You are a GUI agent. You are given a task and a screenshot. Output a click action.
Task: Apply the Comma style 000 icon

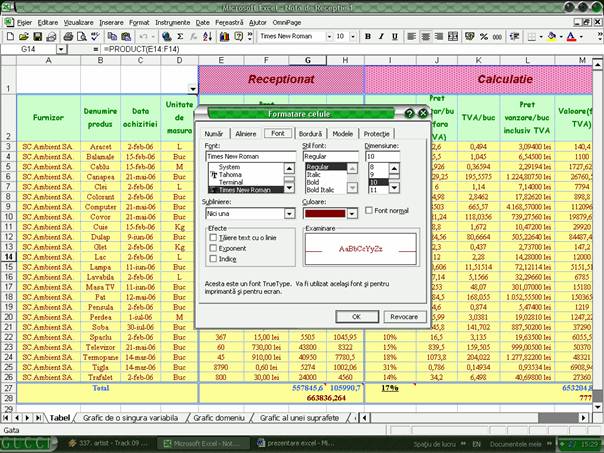point(497,37)
